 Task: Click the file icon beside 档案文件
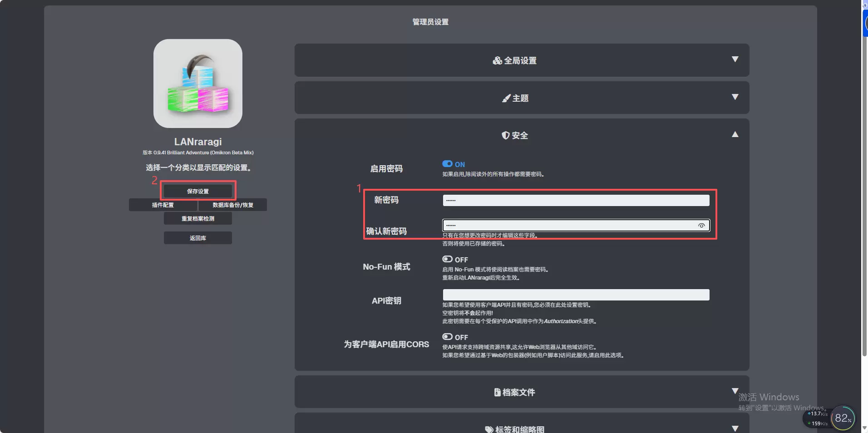(x=497, y=392)
